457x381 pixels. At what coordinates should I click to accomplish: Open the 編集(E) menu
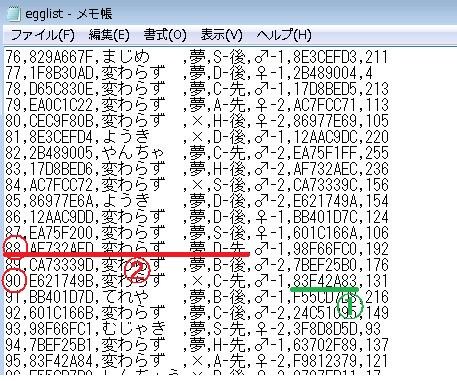(109, 35)
